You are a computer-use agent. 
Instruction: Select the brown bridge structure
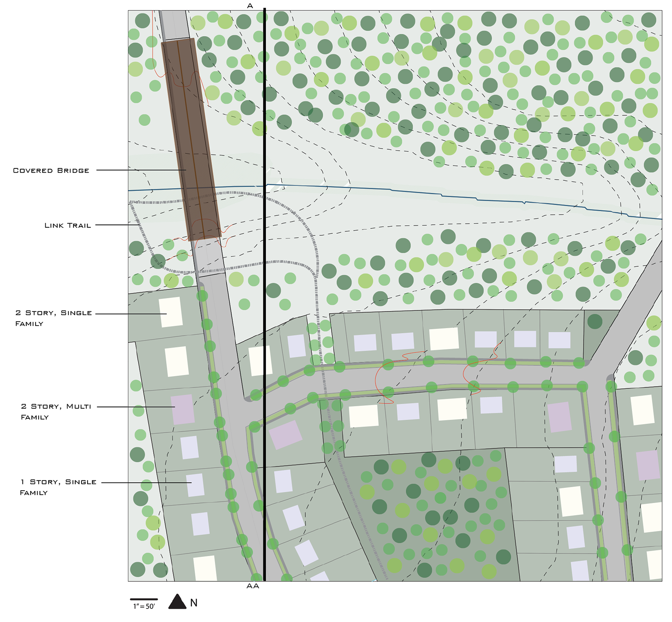(191, 140)
